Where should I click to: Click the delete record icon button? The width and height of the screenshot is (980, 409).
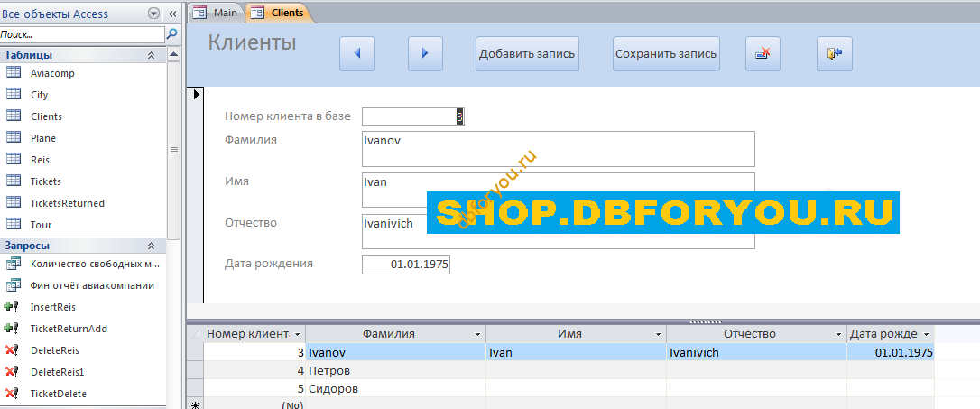[763, 54]
